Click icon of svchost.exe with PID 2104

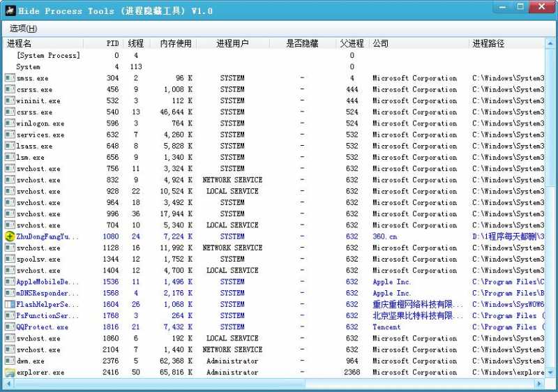pos(10,350)
